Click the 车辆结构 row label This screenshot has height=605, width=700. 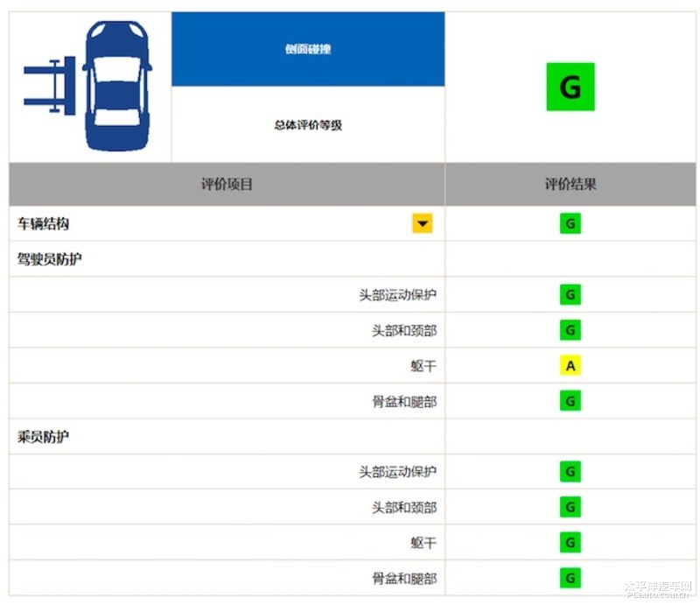(43, 223)
